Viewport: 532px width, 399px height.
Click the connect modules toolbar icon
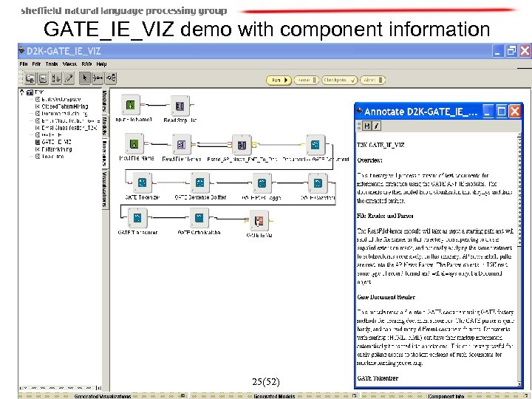point(98,78)
